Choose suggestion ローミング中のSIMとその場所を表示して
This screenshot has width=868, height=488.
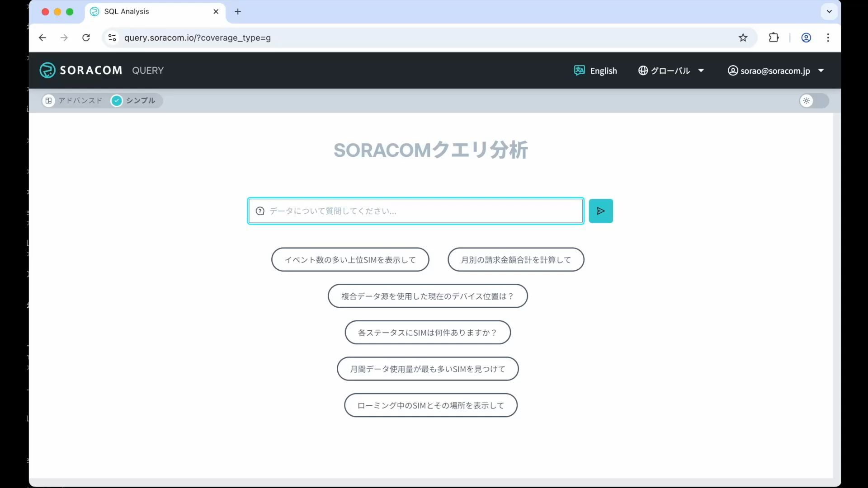(431, 405)
